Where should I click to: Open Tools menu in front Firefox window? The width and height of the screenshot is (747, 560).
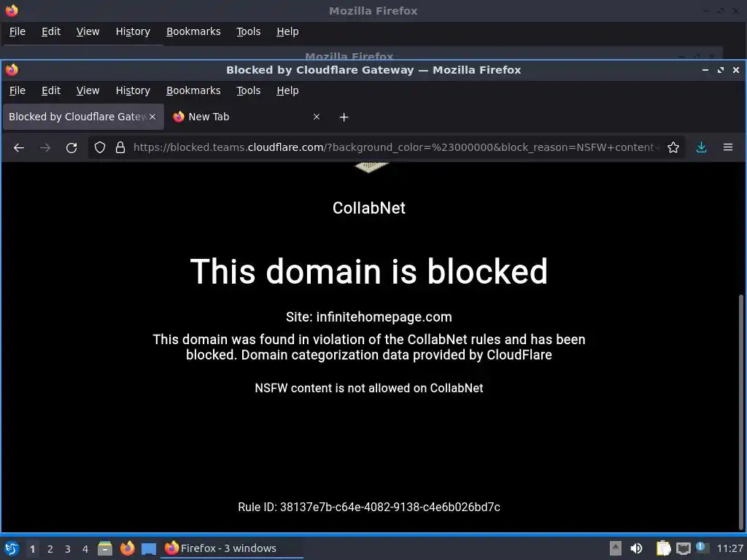[x=248, y=90]
